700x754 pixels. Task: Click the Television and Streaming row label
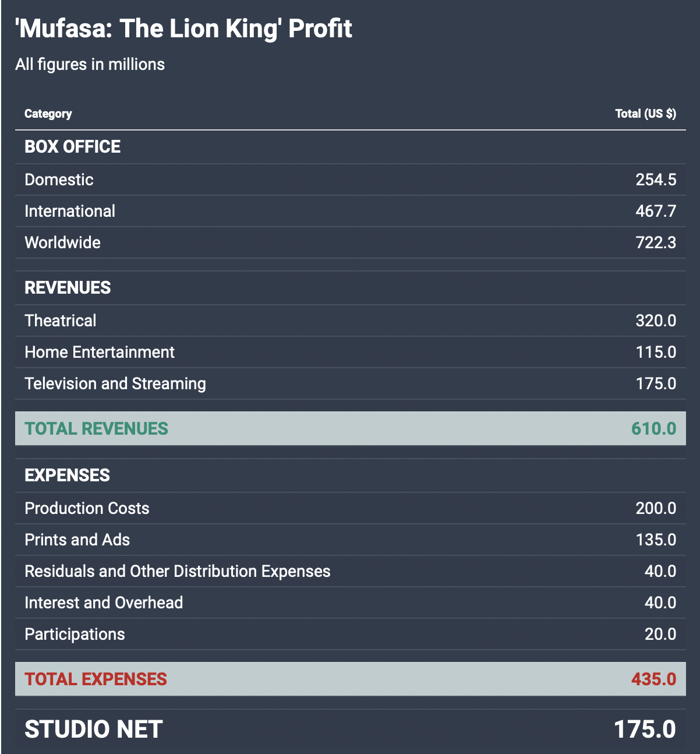point(115,383)
